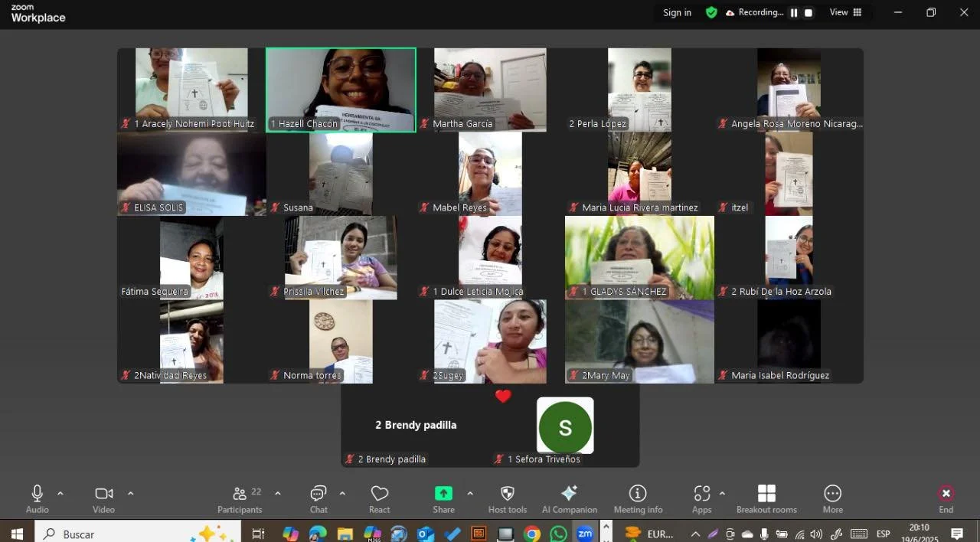Select ELISA SOLIS video tile
The height and width of the screenshot is (542, 980).
click(191, 174)
